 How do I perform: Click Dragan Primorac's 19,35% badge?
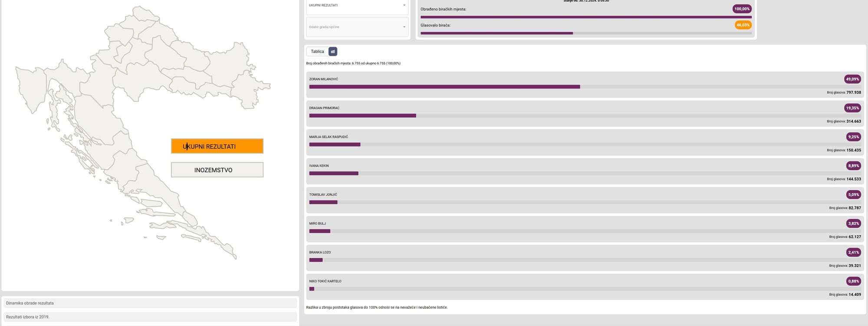coord(852,108)
